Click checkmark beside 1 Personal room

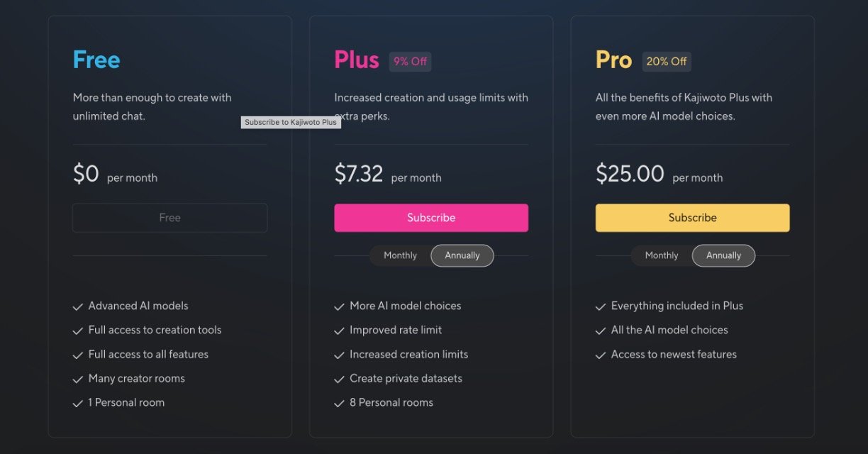[x=78, y=403]
